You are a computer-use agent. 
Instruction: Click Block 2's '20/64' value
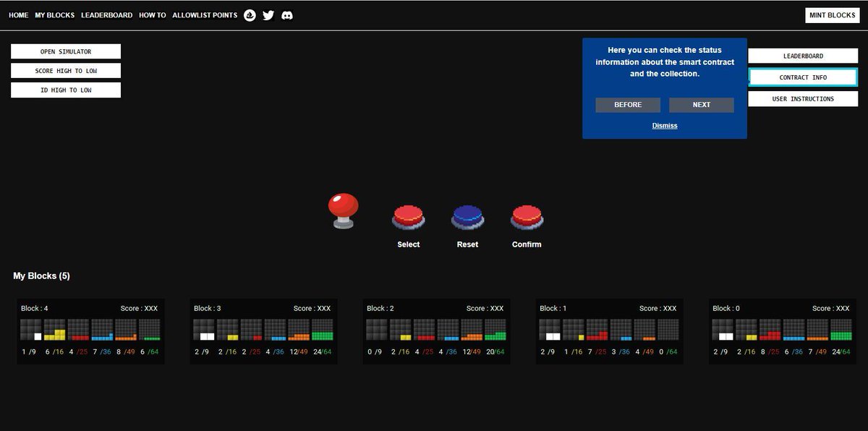pos(495,352)
